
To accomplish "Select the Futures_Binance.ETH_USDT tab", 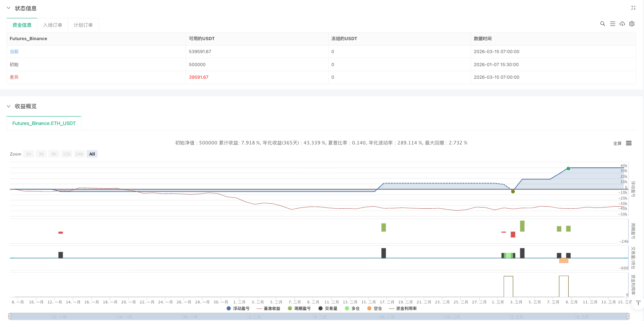I will [44, 123].
